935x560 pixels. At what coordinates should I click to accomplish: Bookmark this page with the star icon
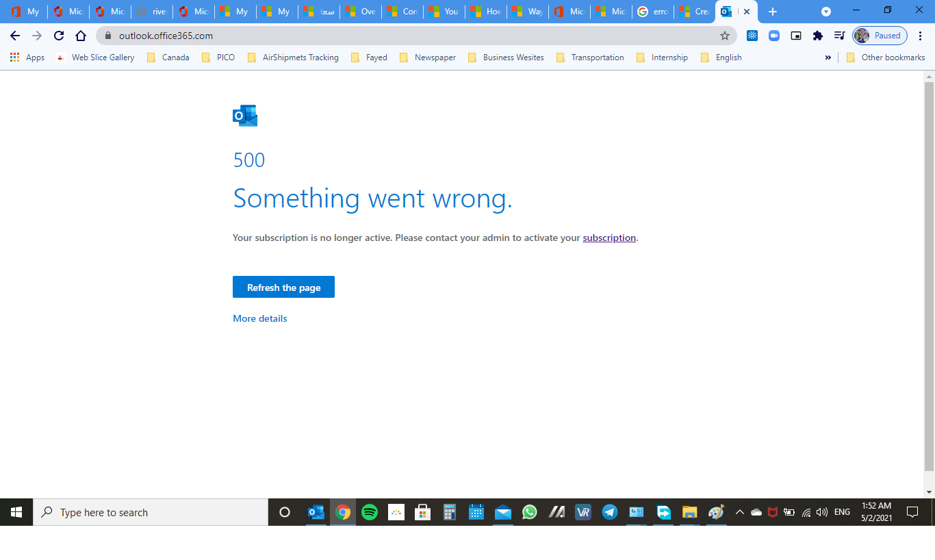click(x=725, y=36)
